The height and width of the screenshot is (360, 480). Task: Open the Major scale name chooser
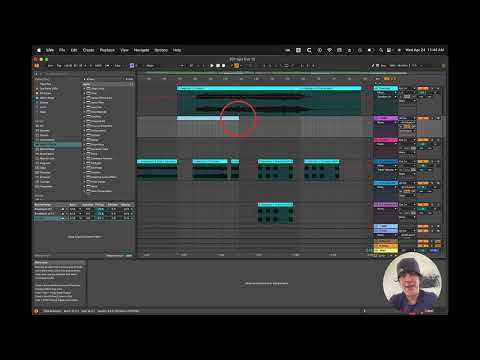(151, 66)
